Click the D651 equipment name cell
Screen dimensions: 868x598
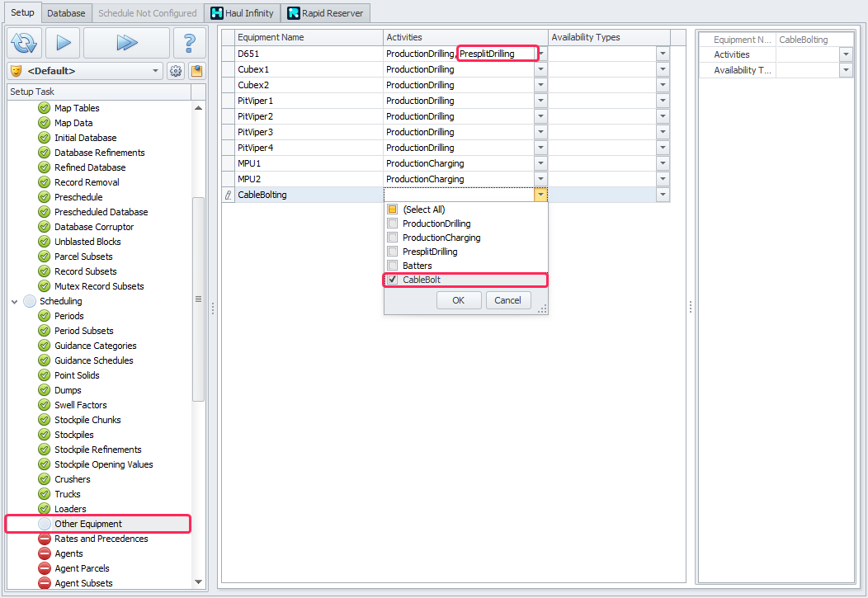(309, 54)
